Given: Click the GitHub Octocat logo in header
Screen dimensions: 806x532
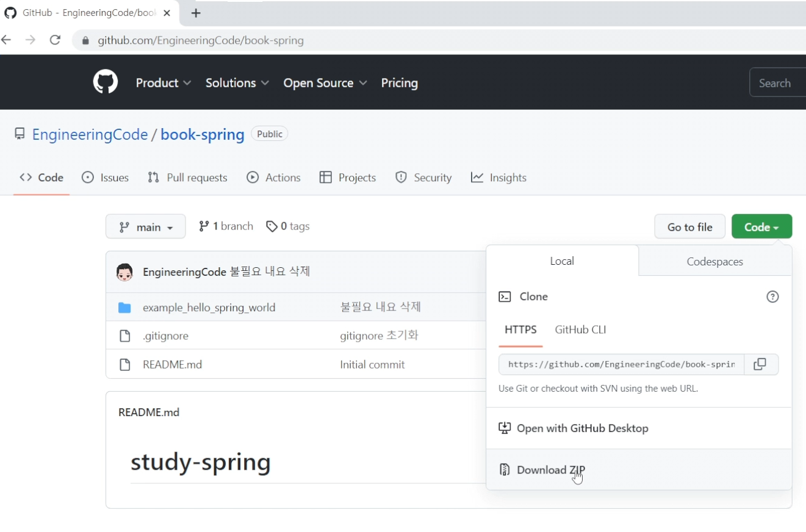Looking at the screenshot, I should coord(105,82).
